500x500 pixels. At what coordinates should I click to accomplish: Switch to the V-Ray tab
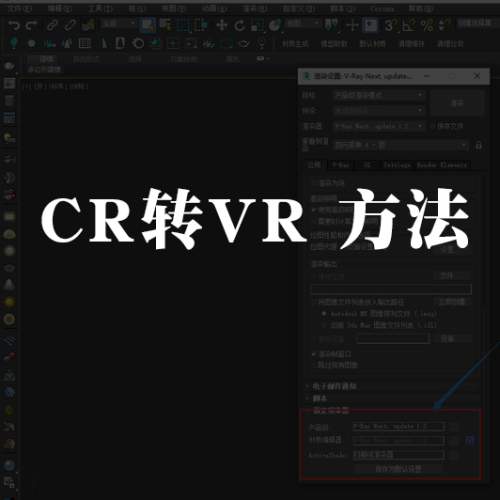(x=341, y=165)
